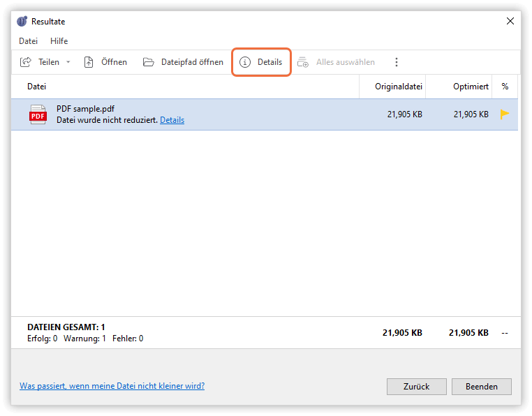Click the yellow warning flag icon
This screenshot has width=532, height=416.
tap(505, 114)
